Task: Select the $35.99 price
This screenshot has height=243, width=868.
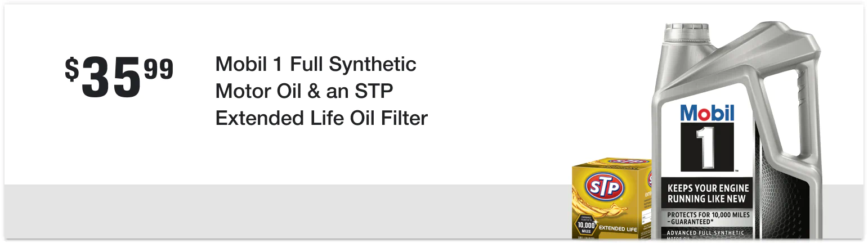Action: 119,76
